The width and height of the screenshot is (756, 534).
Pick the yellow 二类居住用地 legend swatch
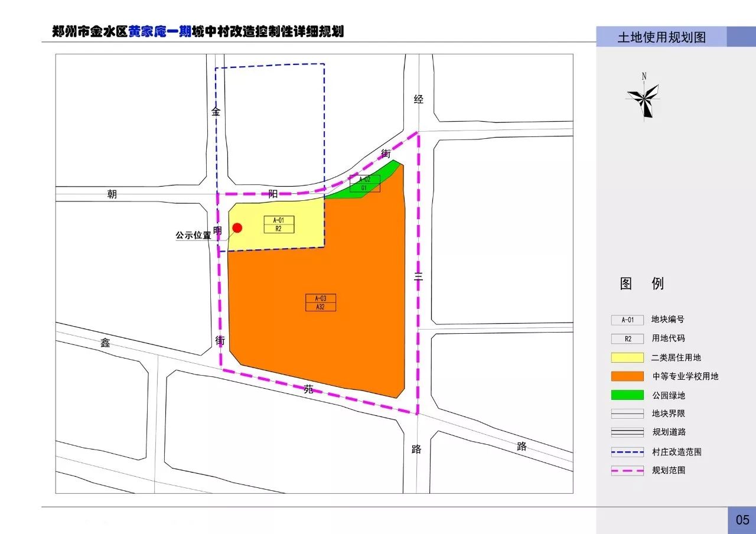[627, 357]
